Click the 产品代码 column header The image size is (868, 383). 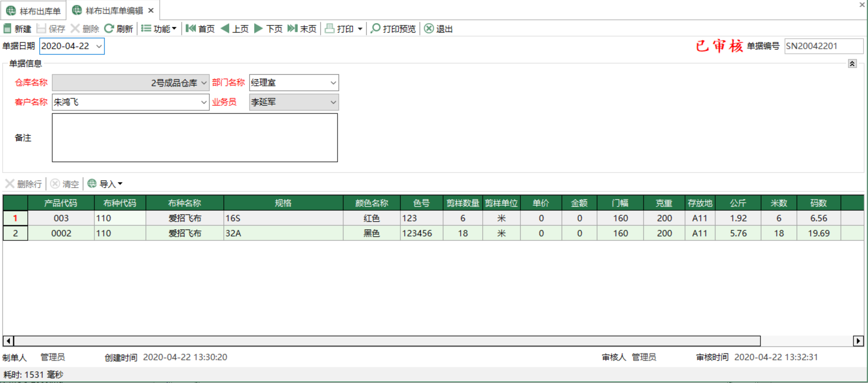pyautogui.click(x=61, y=203)
